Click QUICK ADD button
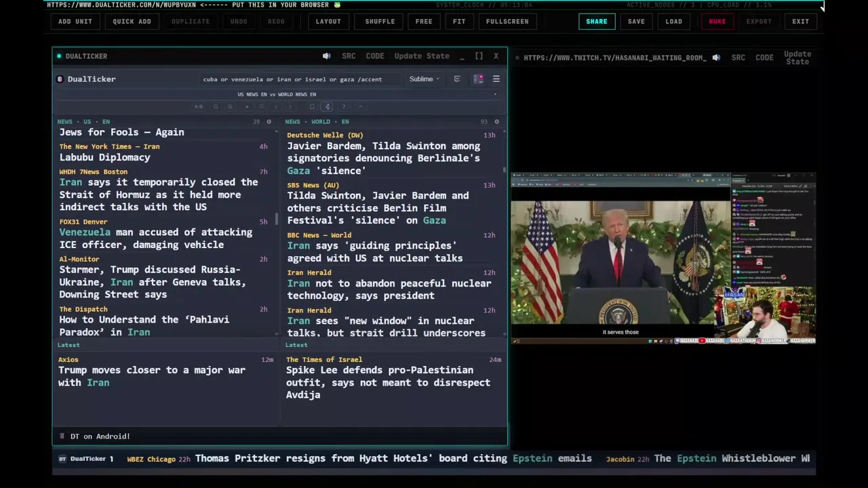 tap(132, 22)
